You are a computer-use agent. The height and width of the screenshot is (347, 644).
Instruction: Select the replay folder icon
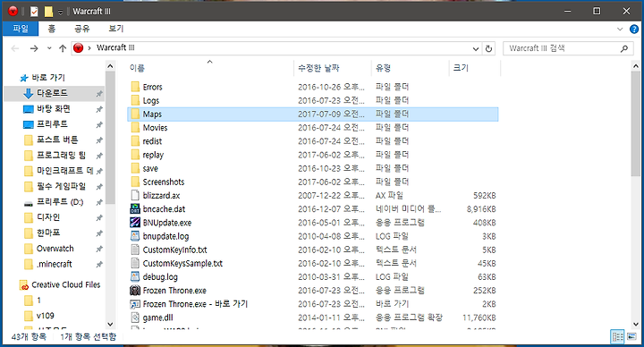pos(135,155)
